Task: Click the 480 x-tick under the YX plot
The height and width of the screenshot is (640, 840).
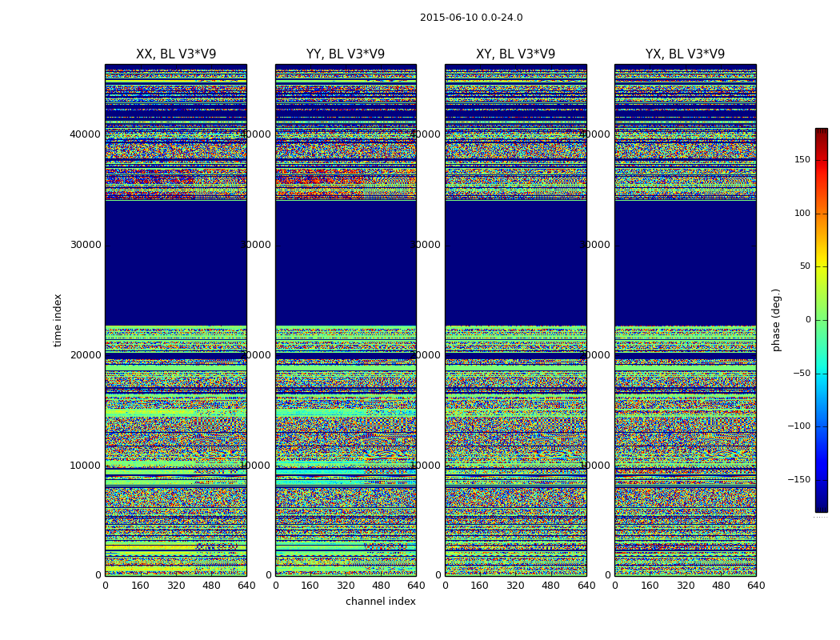Action: pyautogui.click(x=721, y=586)
